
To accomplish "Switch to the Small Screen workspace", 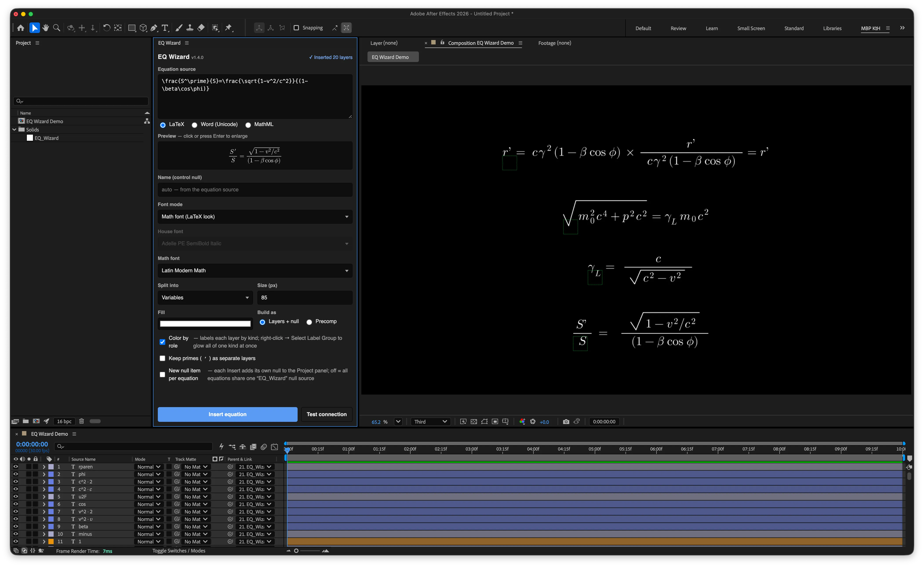I will coord(751,28).
